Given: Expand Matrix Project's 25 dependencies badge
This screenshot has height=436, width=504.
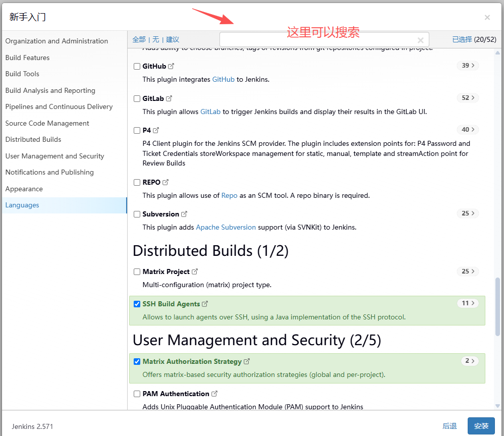Looking at the screenshot, I should (468, 271).
